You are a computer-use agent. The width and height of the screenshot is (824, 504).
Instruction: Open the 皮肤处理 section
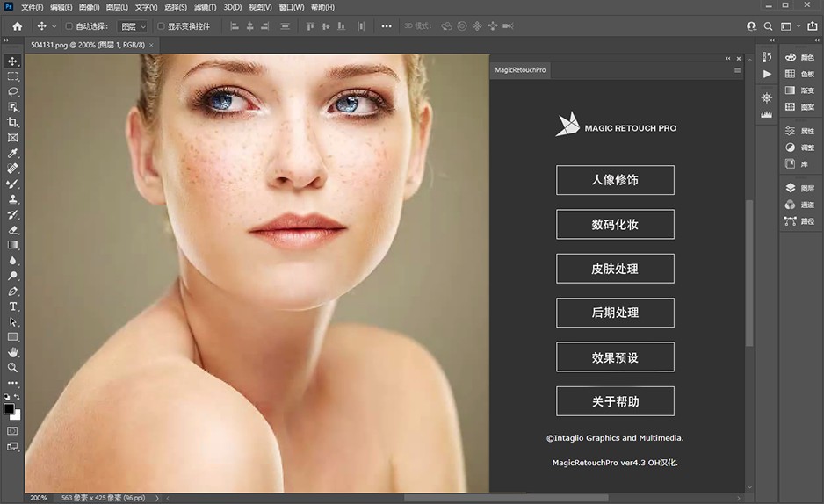(615, 269)
